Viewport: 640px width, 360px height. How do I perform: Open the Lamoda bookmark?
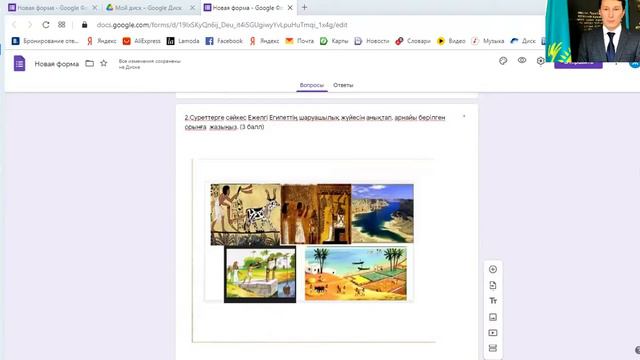183,41
